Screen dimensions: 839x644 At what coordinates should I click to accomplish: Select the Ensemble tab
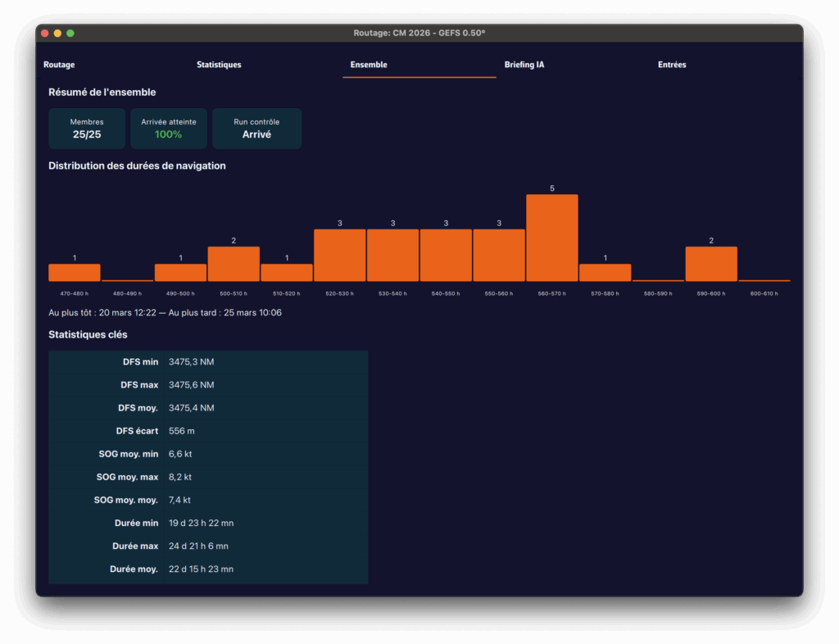click(369, 65)
